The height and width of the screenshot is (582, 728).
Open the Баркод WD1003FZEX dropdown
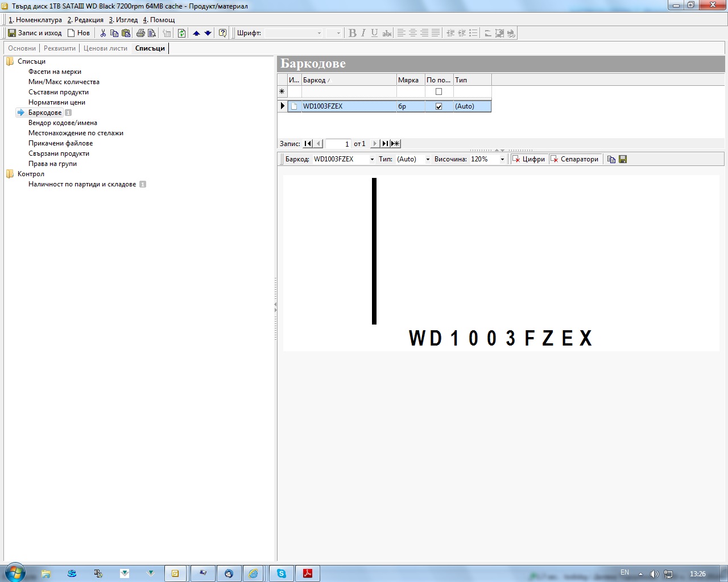(372, 159)
